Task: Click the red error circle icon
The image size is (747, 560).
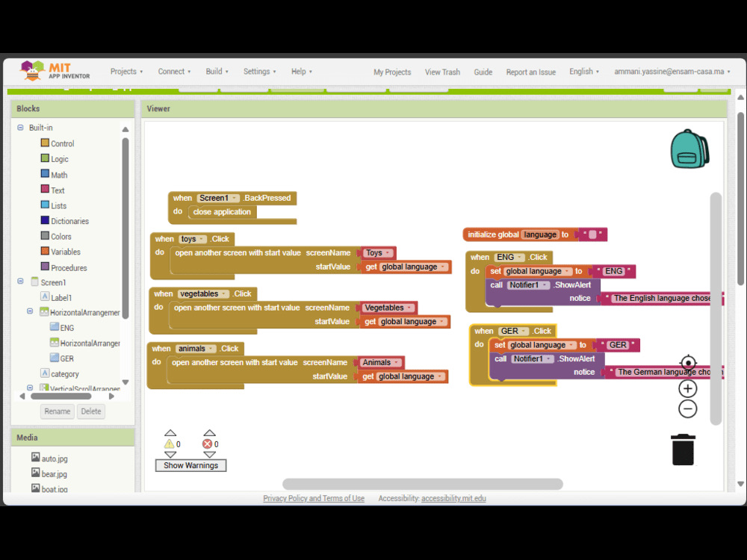Action: pos(207,444)
